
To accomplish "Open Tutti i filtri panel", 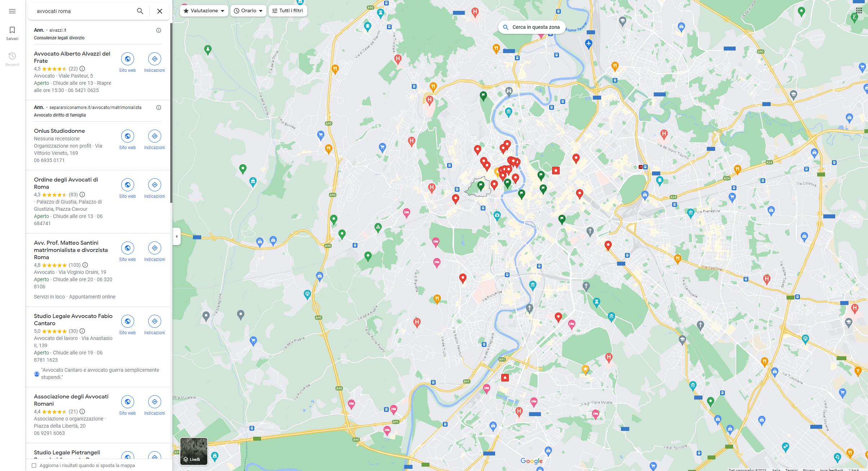I will [287, 11].
